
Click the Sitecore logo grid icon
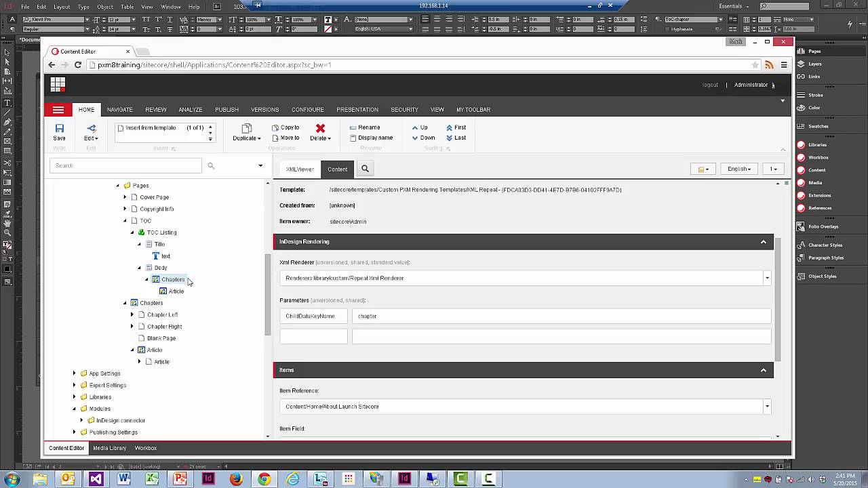[x=58, y=85]
